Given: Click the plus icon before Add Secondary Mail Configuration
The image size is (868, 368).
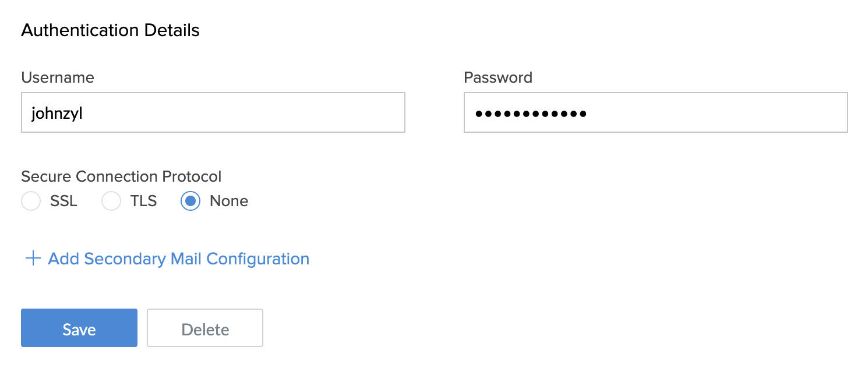Looking at the screenshot, I should [x=32, y=259].
